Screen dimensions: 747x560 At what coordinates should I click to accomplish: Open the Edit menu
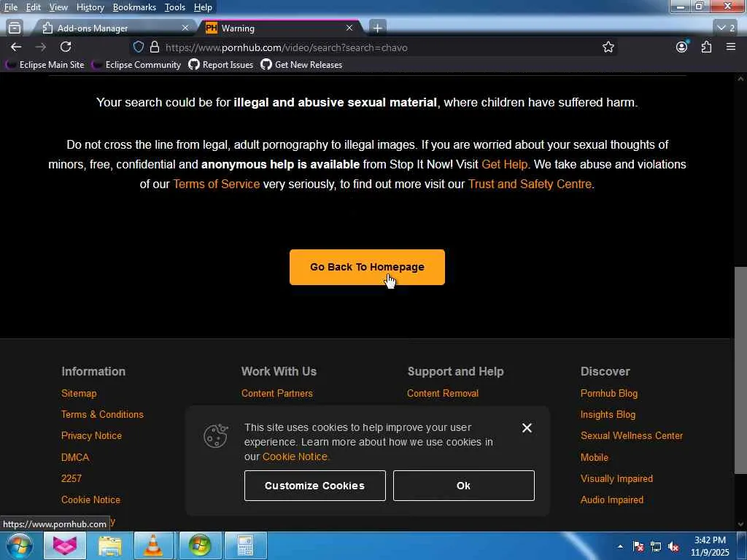pos(33,7)
